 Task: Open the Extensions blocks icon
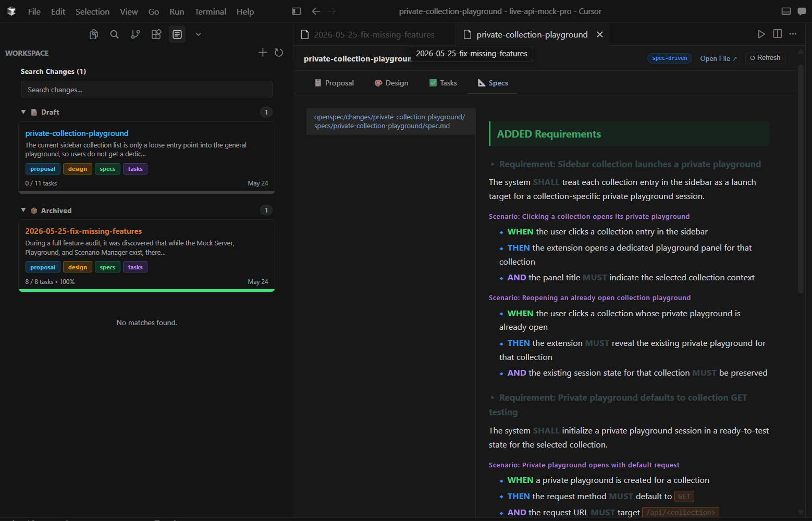(x=156, y=34)
